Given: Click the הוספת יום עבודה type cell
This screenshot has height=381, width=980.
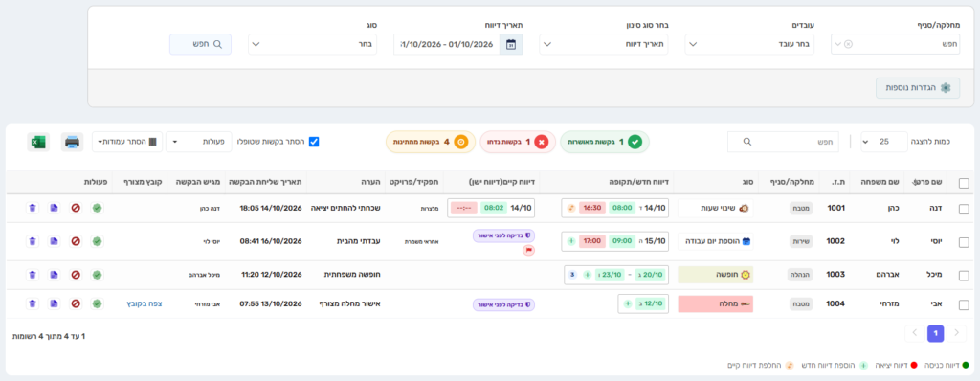Looking at the screenshot, I should coord(716,241).
